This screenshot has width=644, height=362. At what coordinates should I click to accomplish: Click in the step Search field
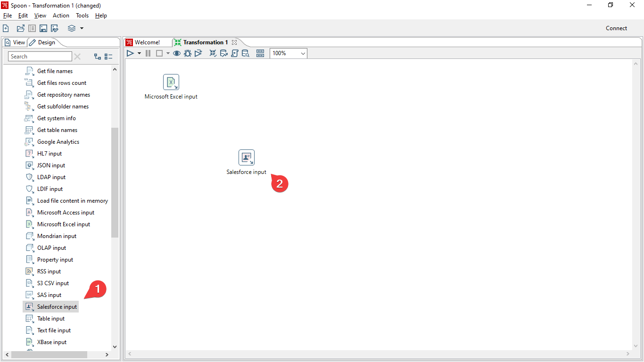point(40,57)
